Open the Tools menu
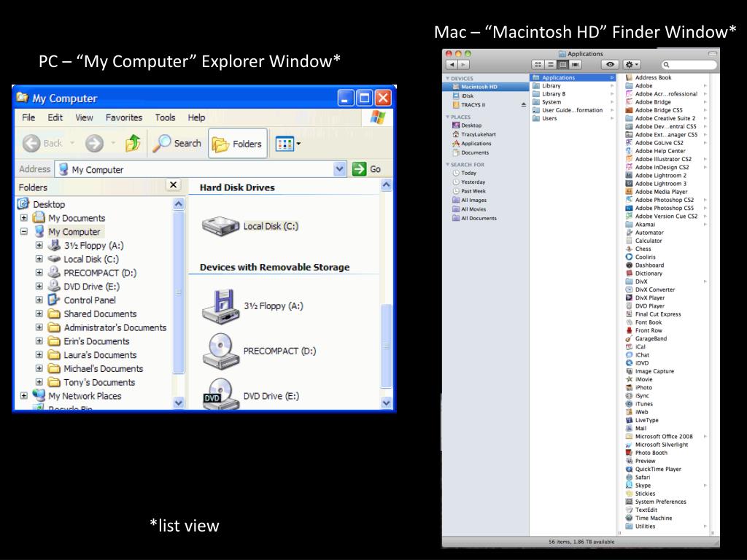 click(x=166, y=117)
